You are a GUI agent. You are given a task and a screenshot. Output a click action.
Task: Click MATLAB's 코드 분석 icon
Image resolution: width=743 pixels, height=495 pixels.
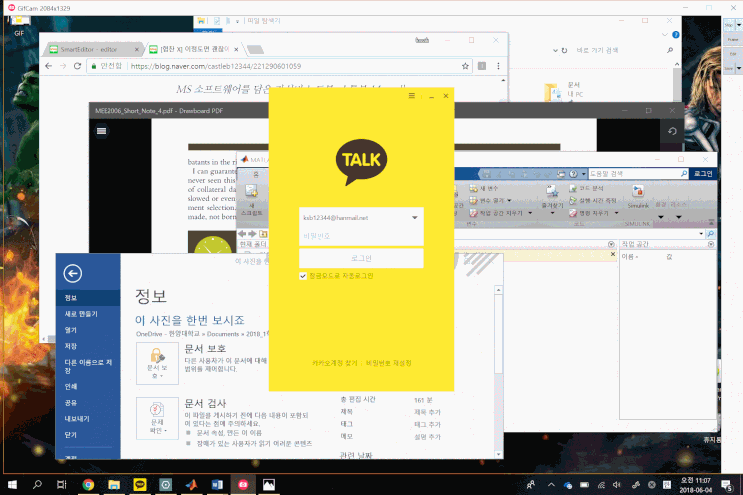tap(573, 188)
